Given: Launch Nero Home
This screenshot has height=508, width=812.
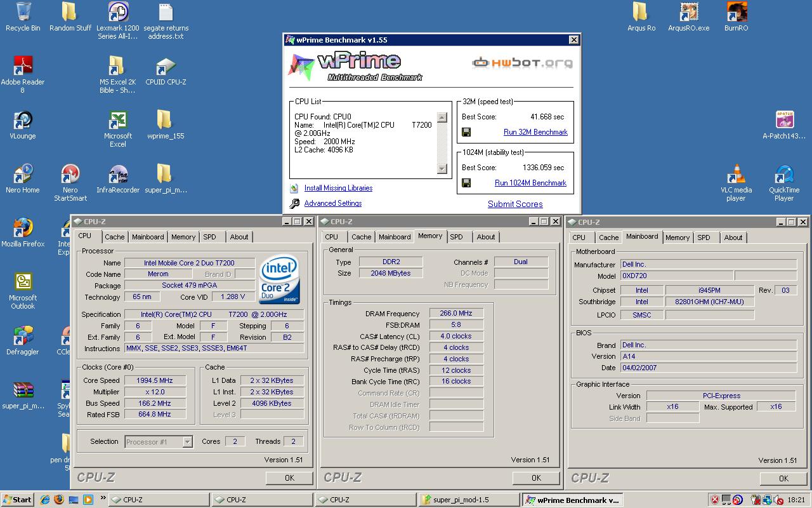Looking at the screenshot, I should coord(23,179).
